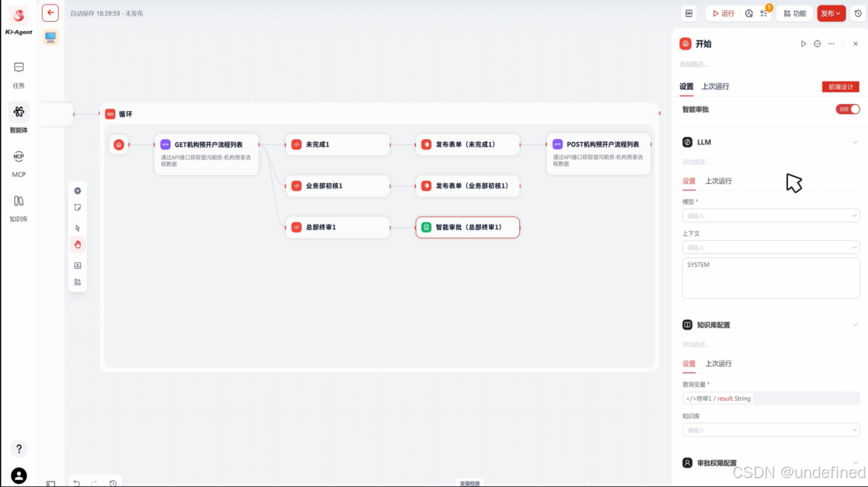Viewport: 868px width, 487px height.
Task: Click the 知识库配置 section icon
Action: (687, 325)
